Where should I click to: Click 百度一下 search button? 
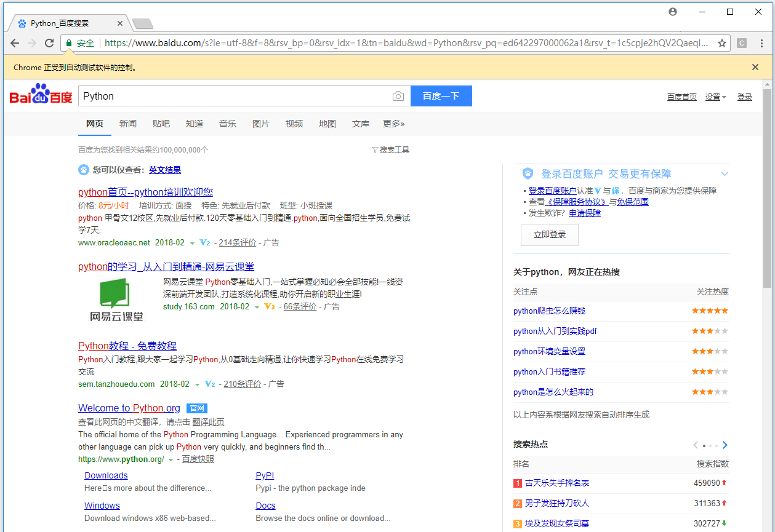441,96
